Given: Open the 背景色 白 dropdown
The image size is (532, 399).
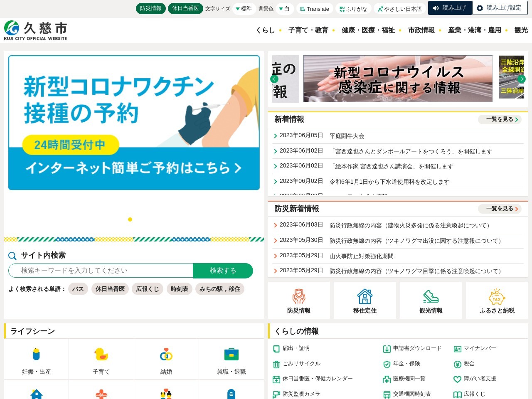Looking at the screenshot, I should pos(285,9).
